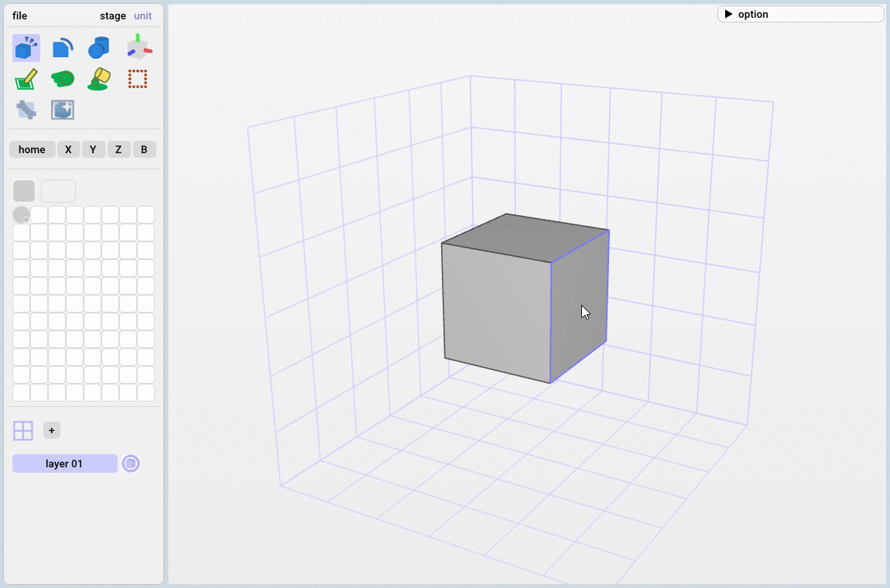This screenshot has width=890, height=588.
Task: Select the sphere and cylinder primitives tool
Action: (99, 48)
